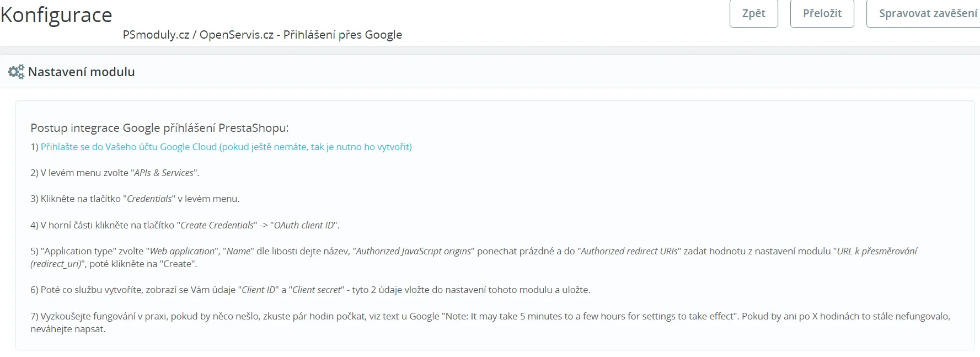
Task: Click the "Create Credentials" text in step 4
Action: coord(217,225)
